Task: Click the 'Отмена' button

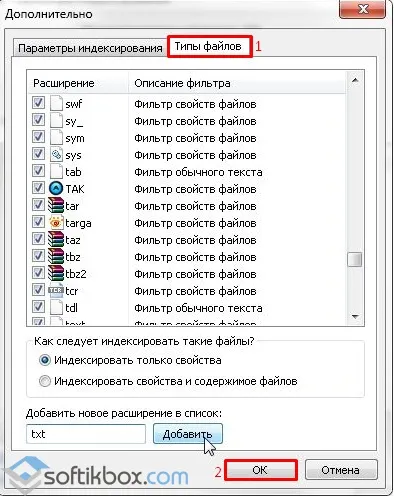Action: pyautogui.click(x=341, y=470)
